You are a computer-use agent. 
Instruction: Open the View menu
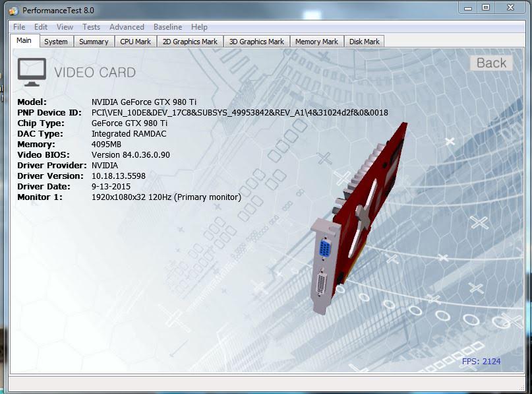(65, 27)
